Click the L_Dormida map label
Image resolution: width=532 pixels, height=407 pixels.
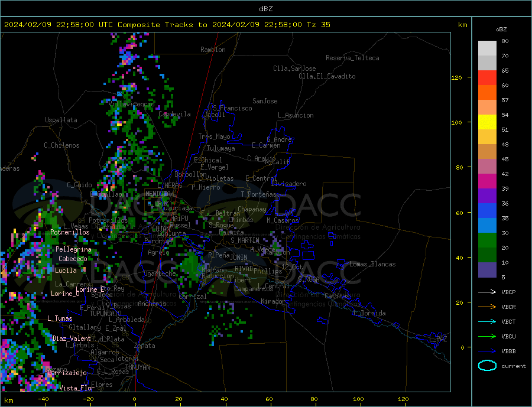click(x=370, y=313)
